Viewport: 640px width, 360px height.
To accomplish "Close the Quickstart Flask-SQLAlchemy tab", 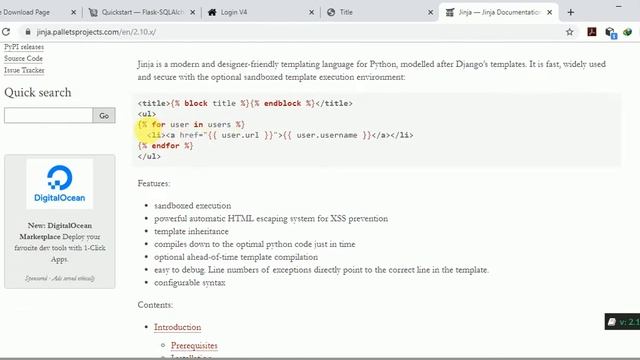I will pyautogui.click(x=193, y=12).
